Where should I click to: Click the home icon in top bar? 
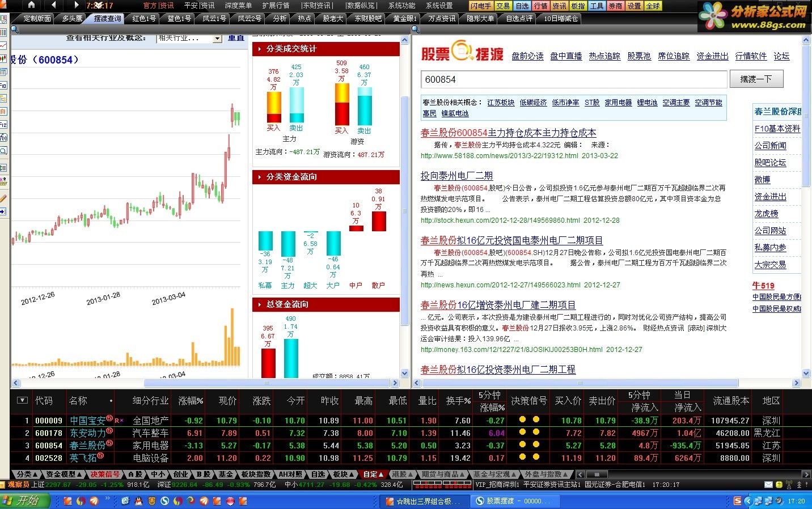31,5
